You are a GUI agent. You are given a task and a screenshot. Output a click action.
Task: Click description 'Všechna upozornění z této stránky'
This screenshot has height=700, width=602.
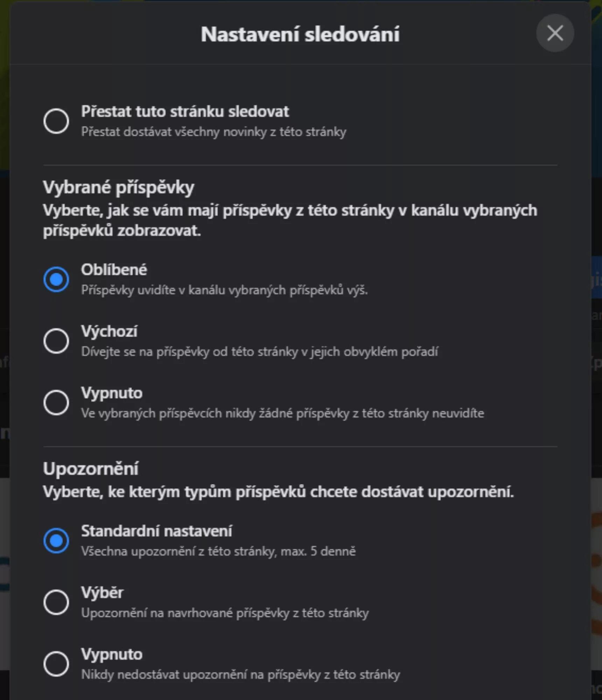click(218, 552)
